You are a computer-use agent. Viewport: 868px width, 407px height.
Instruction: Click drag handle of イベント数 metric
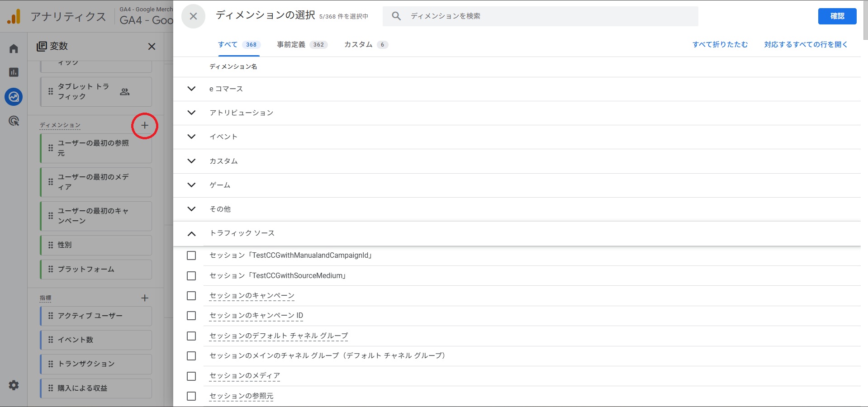[x=51, y=340]
